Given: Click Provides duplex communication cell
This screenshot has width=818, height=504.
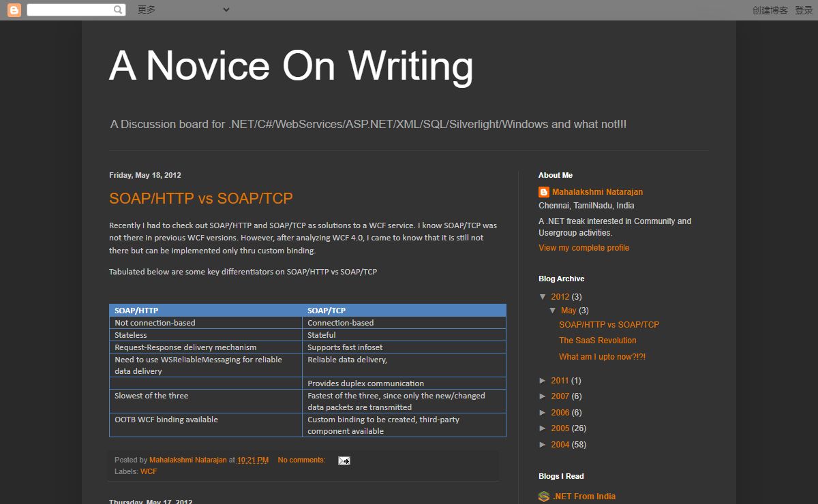Looking at the screenshot, I should pos(404,383).
